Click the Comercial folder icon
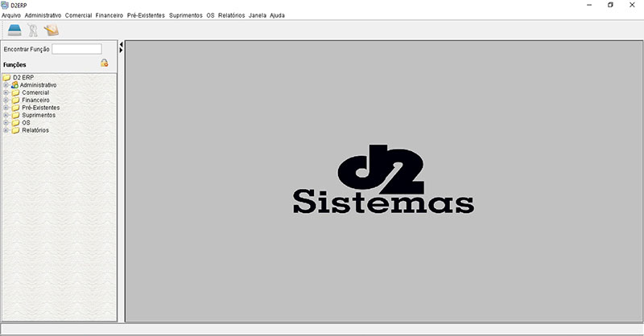 pos(15,92)
